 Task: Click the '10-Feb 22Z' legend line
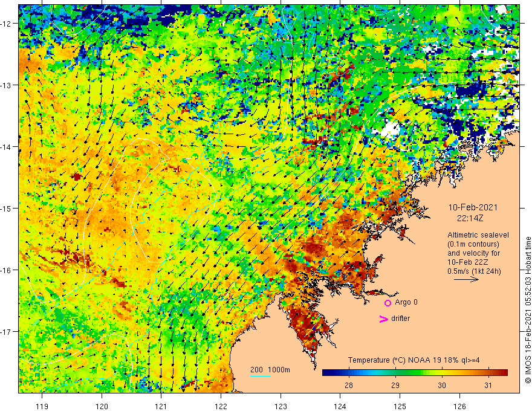465,262
